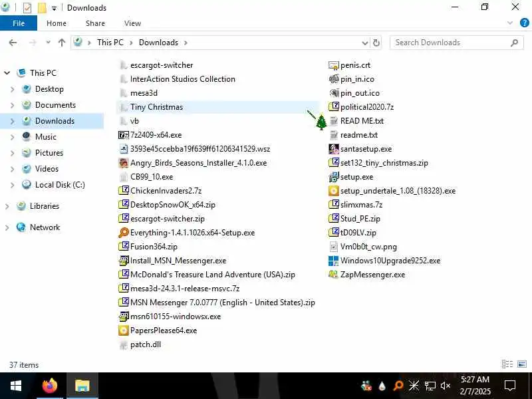Click This PC in the breadcrumb
Viewport: 532px width, 399px height.
click(x=110, y=43)
